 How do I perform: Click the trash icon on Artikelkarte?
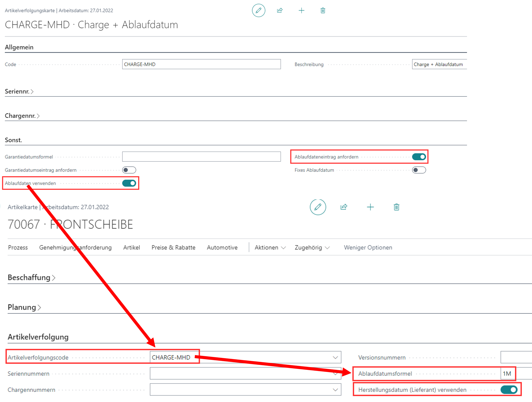coord(396,207)
